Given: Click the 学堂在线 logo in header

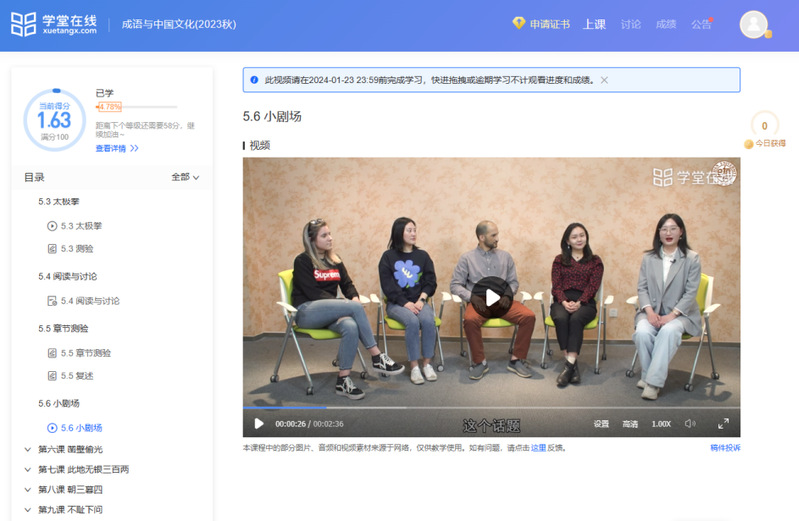Looking at the screenshot, I should (54, 24).
